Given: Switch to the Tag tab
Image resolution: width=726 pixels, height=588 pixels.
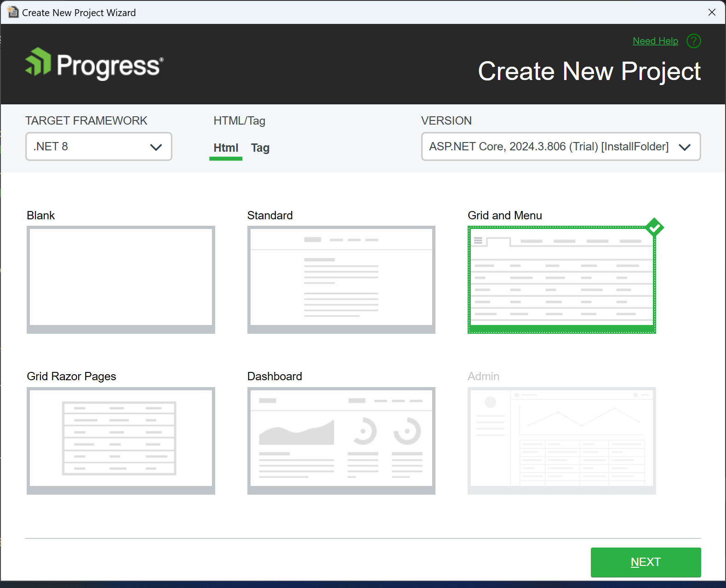Looking at the screenshot, I should click(260, 148).
